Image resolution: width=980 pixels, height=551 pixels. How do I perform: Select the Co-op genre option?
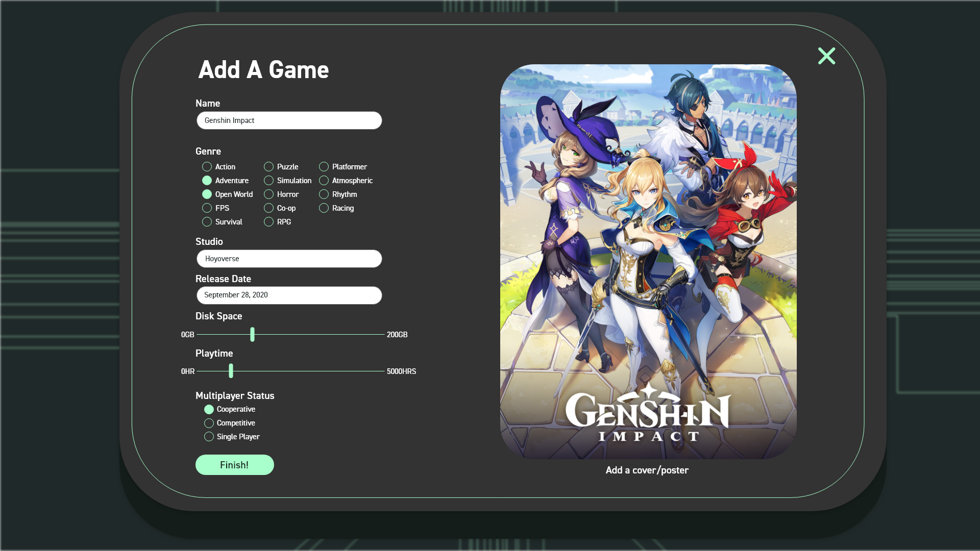[x=268, y=208]
